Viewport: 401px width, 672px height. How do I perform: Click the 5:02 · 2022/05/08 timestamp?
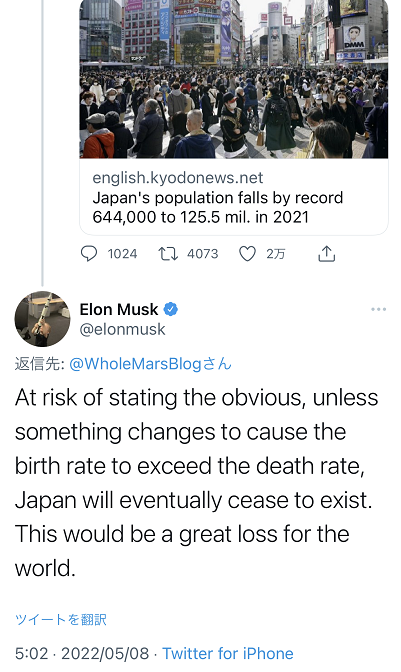click(82, 654)
